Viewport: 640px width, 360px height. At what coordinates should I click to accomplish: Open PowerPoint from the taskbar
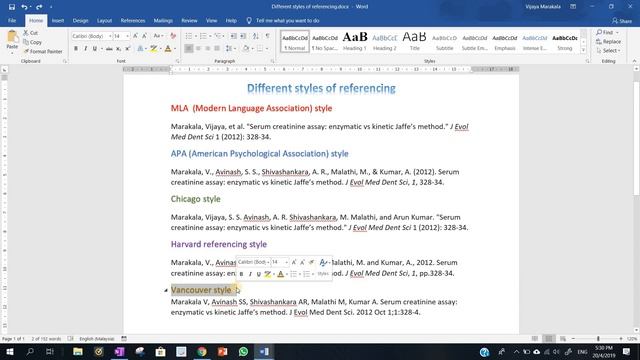tap(222, 351)
